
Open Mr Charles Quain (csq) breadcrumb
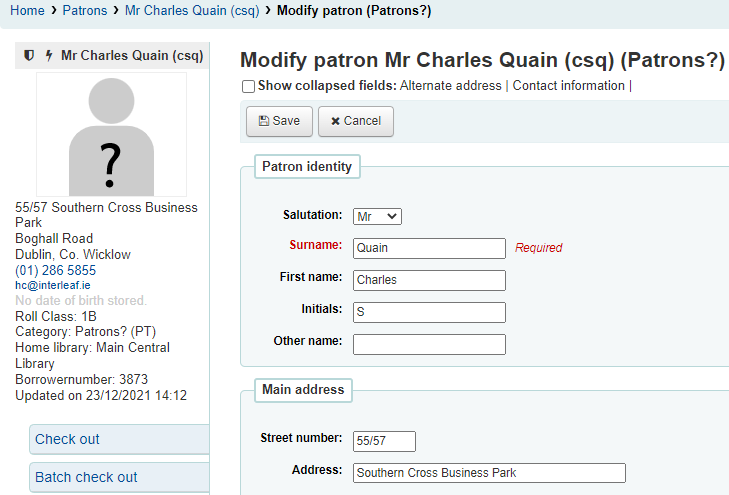coord(192,10)
